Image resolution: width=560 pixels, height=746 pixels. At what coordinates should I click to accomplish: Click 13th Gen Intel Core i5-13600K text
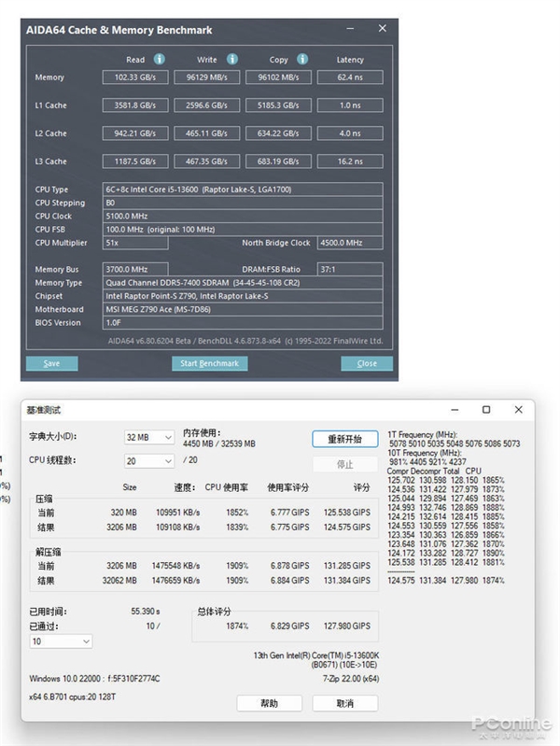pos(316,655)
